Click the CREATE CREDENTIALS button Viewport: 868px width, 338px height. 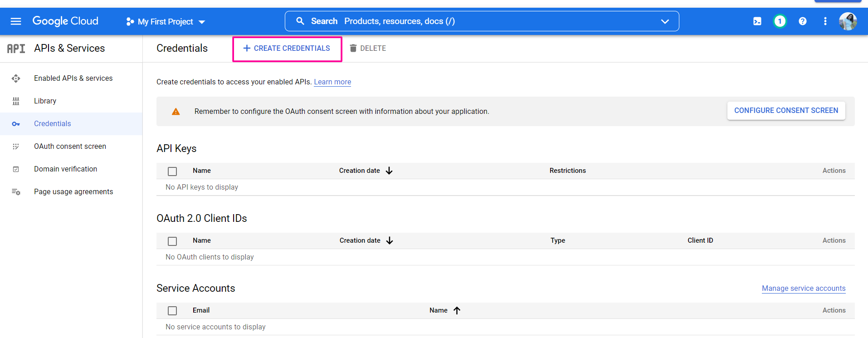click(287, 49)
